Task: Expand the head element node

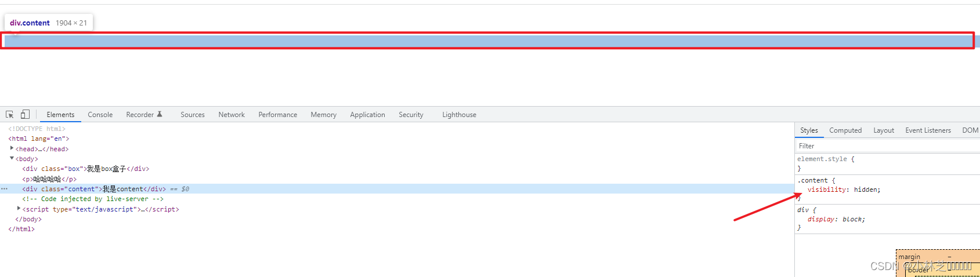Action: click(x=12, y=148)
